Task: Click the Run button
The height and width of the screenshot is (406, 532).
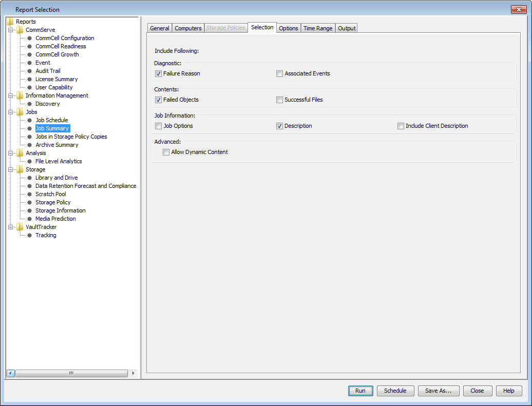Action: (x=360, y=391)
